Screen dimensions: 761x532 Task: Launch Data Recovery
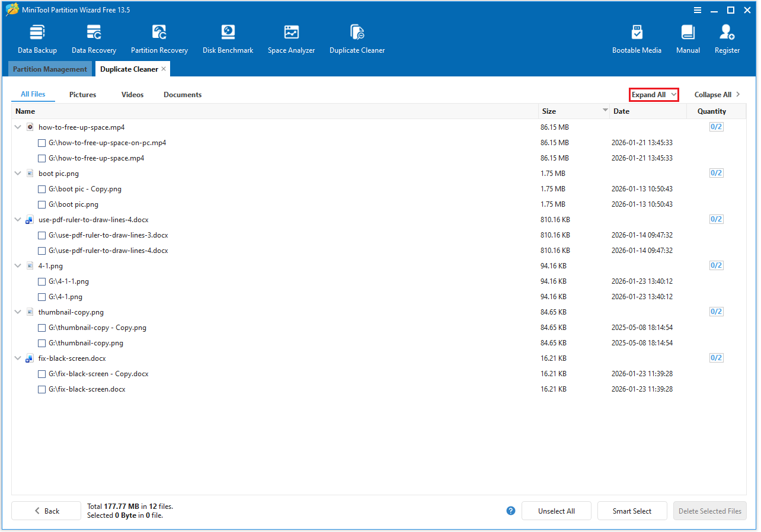tap(93, 37)
